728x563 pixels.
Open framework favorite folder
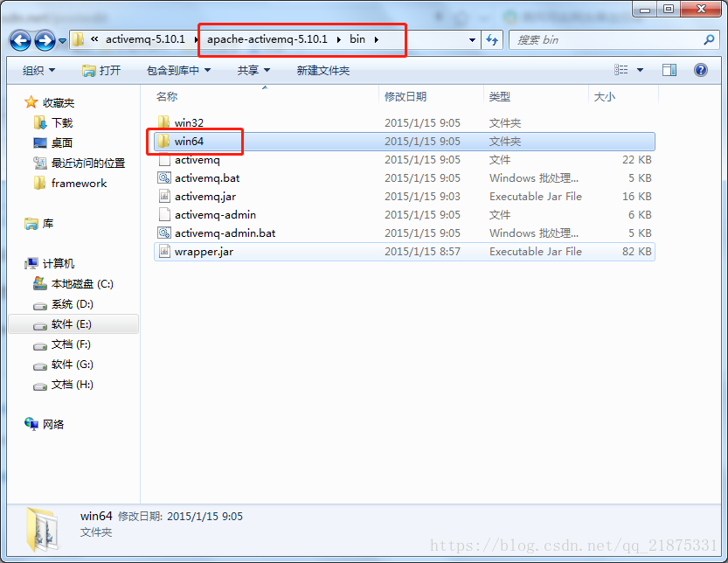[79, 184]
